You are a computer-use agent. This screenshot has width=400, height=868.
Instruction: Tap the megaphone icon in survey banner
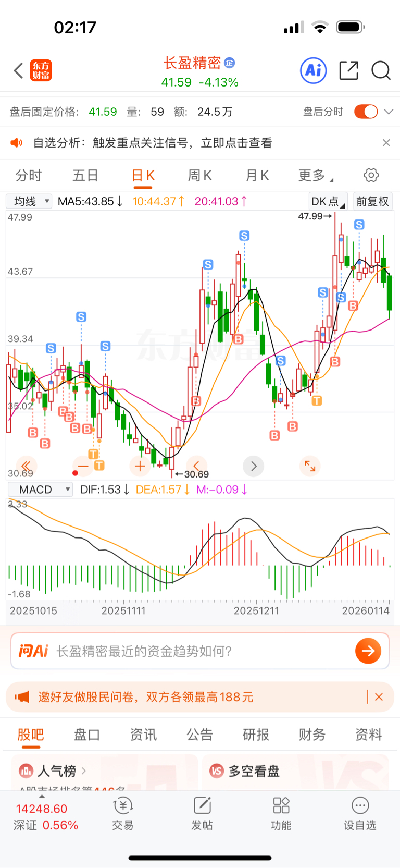coord(22,697)
